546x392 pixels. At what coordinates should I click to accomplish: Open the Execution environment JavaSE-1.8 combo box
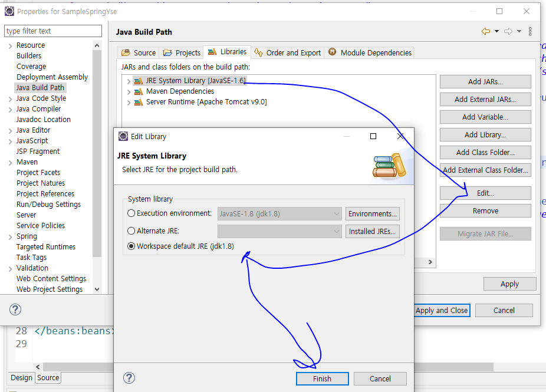click(279, 214)
